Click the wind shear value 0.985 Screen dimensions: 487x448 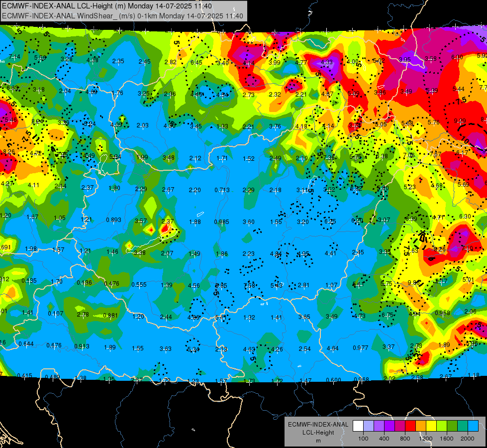(221, 222)
